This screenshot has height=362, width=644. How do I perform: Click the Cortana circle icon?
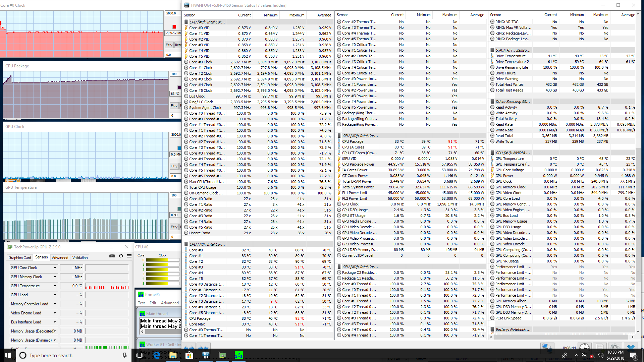tap(23, 355)
